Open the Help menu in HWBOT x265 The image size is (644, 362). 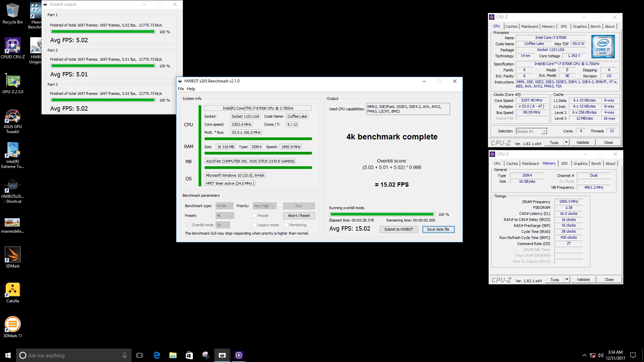pyautogui.click(x=191, y=89)
